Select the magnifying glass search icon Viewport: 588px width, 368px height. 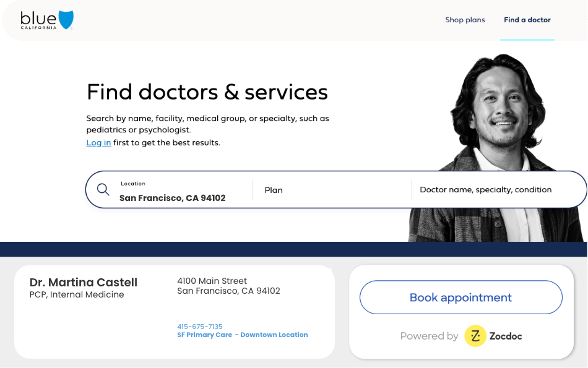click(x=103, y=189)
